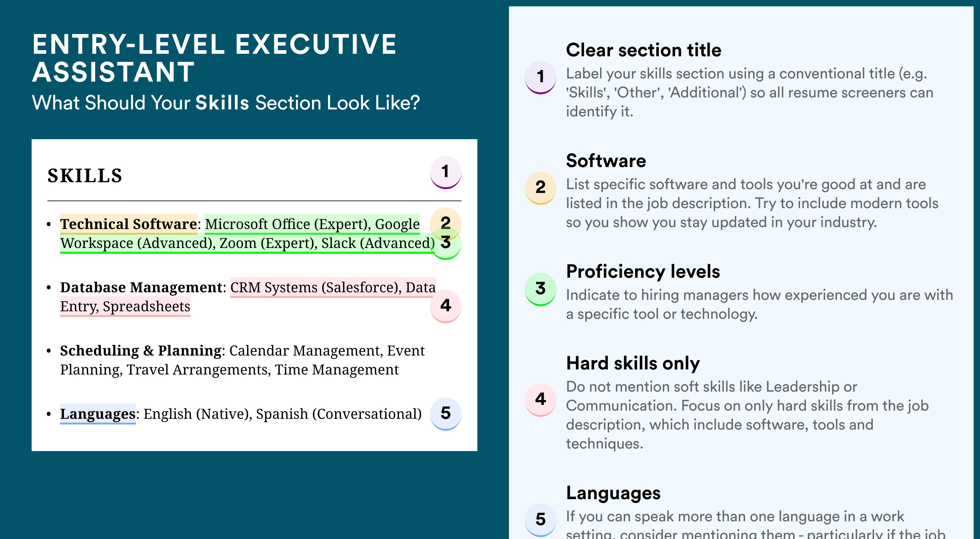Click the 1 badge next to Clear section title
This screenshot has width=980, height=539.
pos(540,77)
